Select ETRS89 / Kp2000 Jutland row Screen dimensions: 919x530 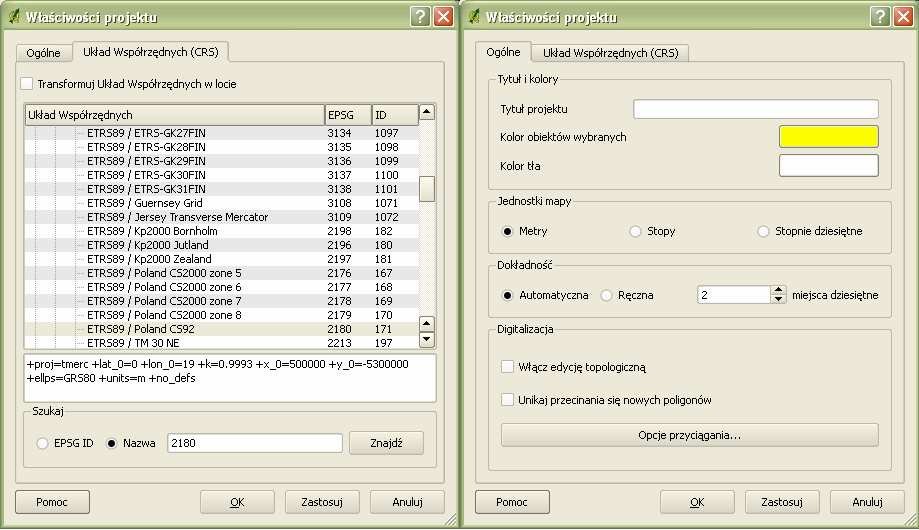[x=222, y=245]
